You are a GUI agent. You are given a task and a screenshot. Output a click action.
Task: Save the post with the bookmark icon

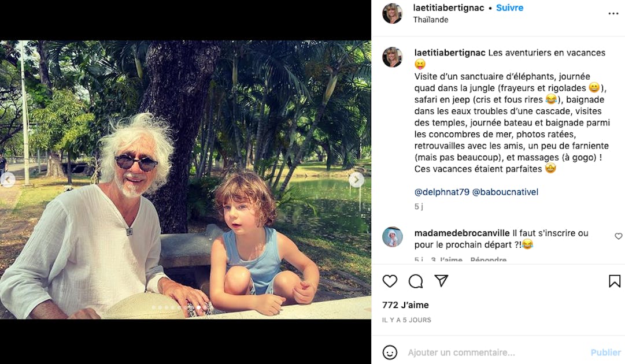click(x=615, y=281)
